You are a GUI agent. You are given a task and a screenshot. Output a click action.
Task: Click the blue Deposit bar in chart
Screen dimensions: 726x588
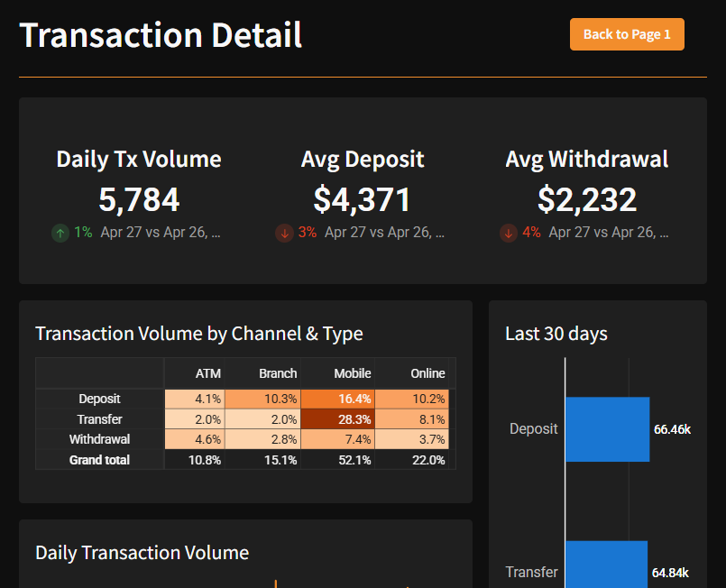pos(607,429)
